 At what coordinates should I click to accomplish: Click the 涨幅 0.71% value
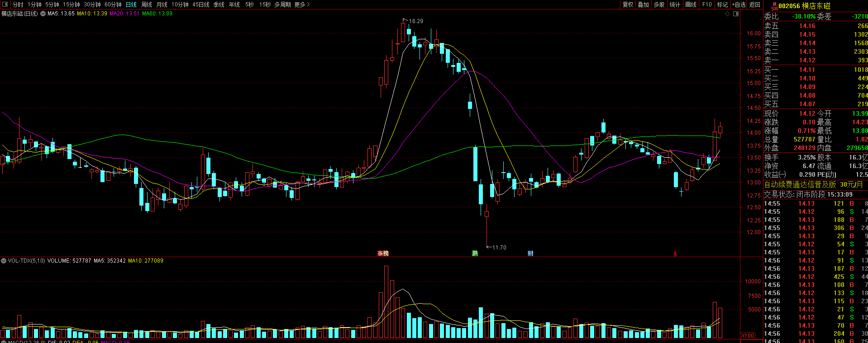(x=806, y=131)
